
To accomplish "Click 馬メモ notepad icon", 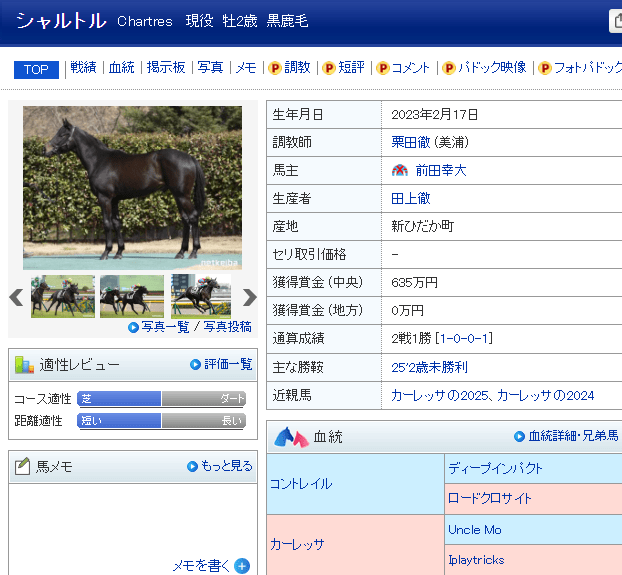I will pos(23,466).
